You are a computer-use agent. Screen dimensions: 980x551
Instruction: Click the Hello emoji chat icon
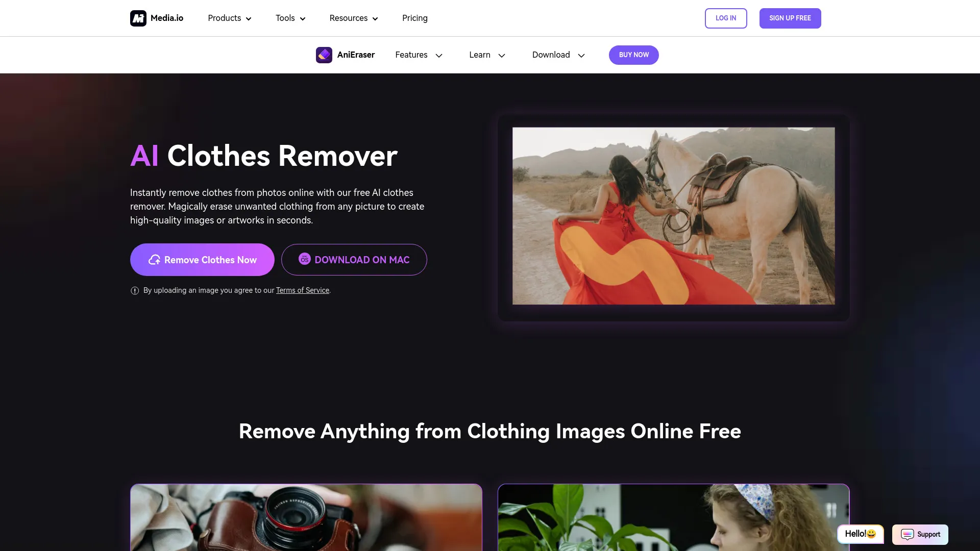click(x=862, y=534)
